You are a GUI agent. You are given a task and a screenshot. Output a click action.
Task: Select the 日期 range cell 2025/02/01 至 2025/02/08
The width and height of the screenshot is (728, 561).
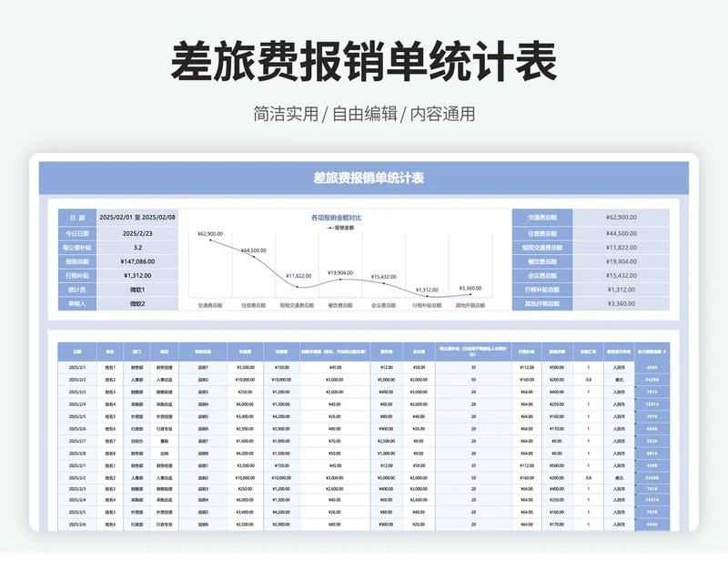[137, 218]
